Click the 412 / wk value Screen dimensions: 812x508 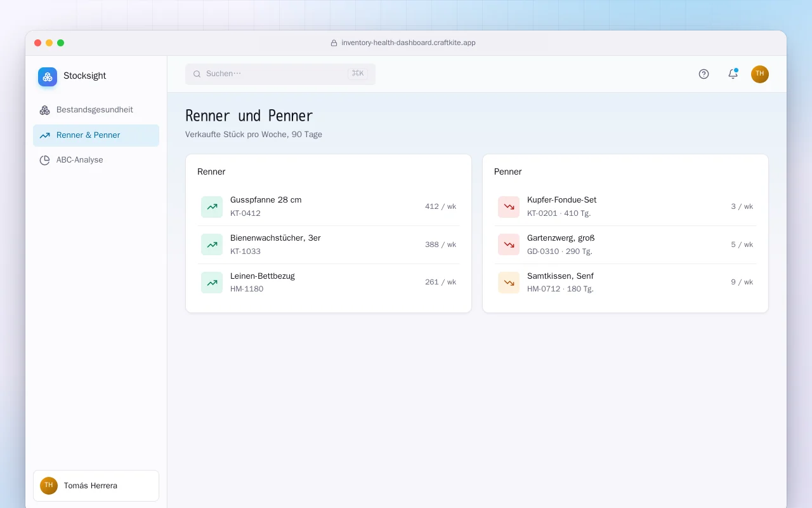440,206
